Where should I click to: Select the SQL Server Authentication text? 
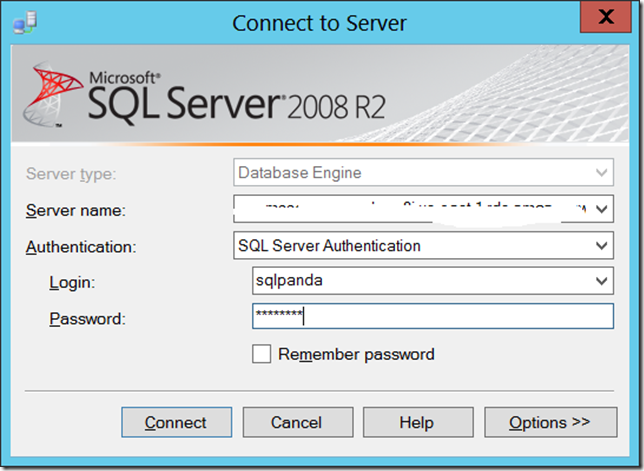point(329,245)
